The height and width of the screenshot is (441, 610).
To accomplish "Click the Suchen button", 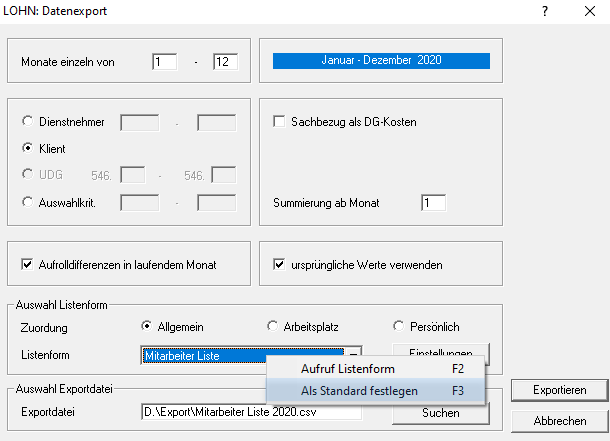I will (x=440, y=412).
